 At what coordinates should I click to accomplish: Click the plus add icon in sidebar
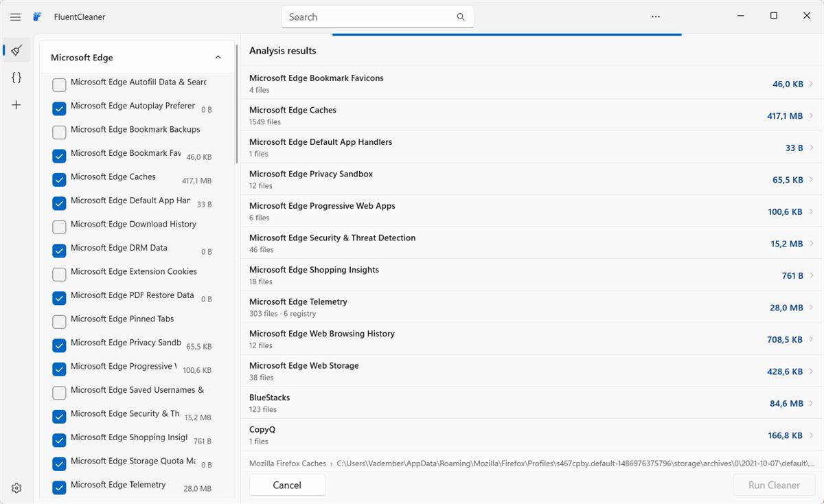tap(16, 105)
